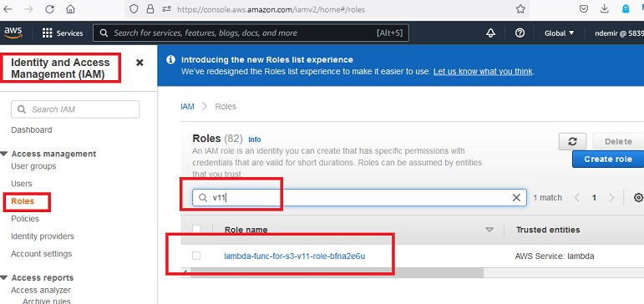Go to Users in the sidebar
644x304 pixels.
click(22, 184)
